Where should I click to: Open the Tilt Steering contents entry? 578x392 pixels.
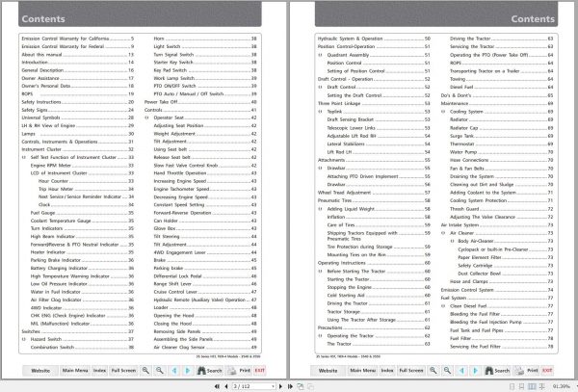pos(205,237)
